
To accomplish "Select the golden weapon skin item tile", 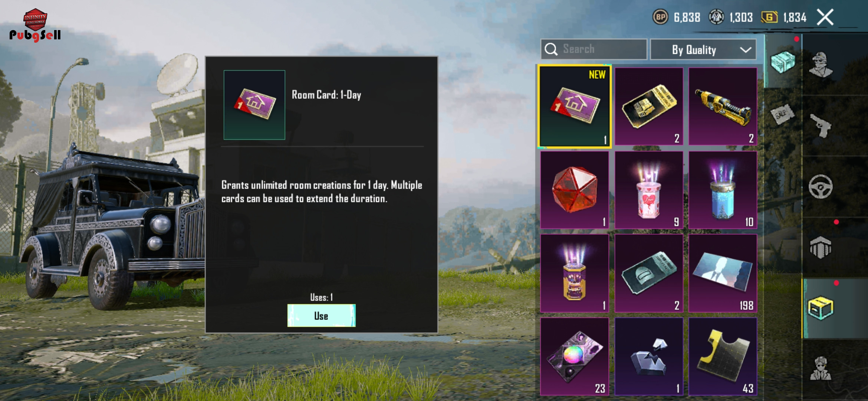I will click(723, 107).
